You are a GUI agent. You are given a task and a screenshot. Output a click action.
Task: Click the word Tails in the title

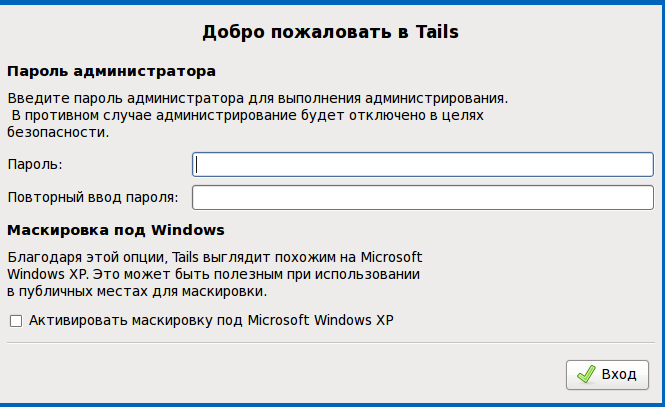437,32
